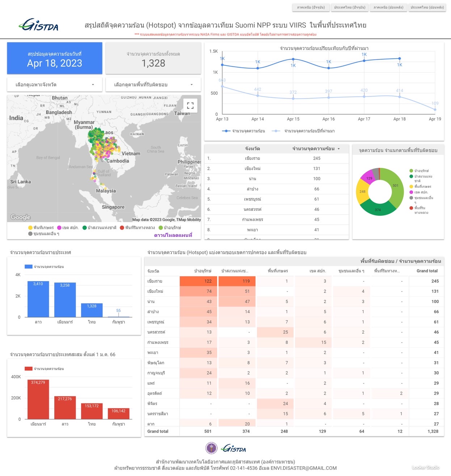Click the round ministry emblem in the footer
This screenshot has height=476, width=451.
click(x=211, y=448)
